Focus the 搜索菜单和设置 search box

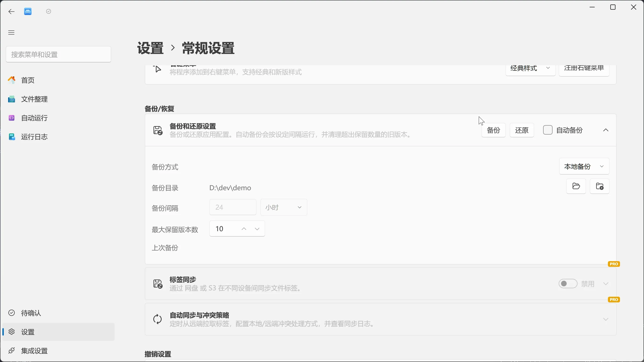point(58,54)
